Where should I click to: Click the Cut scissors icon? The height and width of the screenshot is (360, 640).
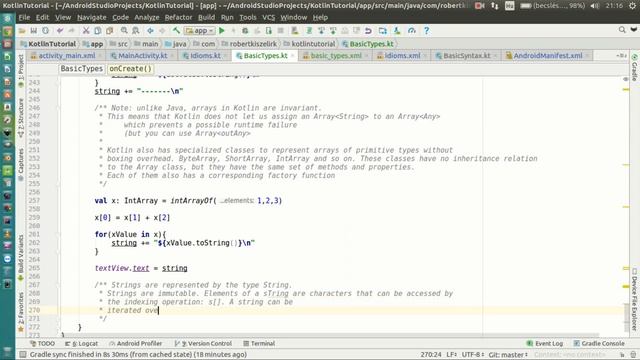point(86,31)
